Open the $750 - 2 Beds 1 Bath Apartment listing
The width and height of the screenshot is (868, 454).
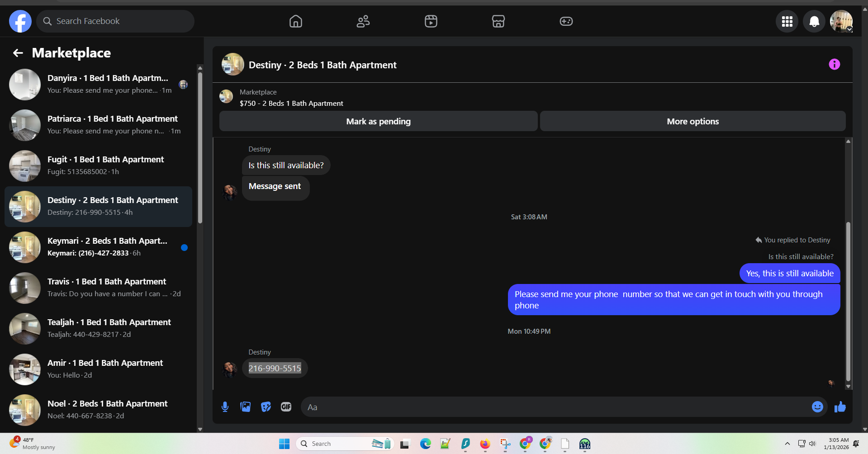(291, 103)
